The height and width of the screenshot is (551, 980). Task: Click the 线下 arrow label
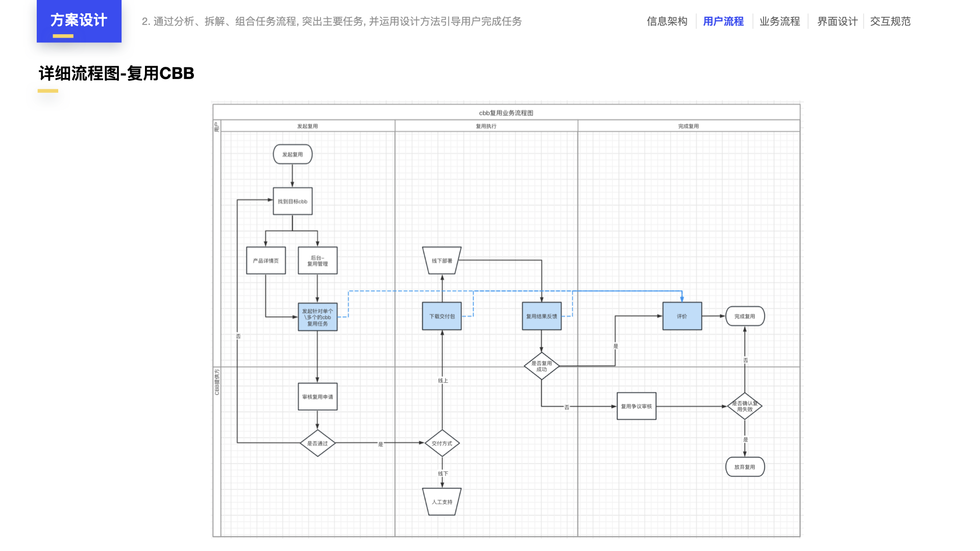pos(443,474)
